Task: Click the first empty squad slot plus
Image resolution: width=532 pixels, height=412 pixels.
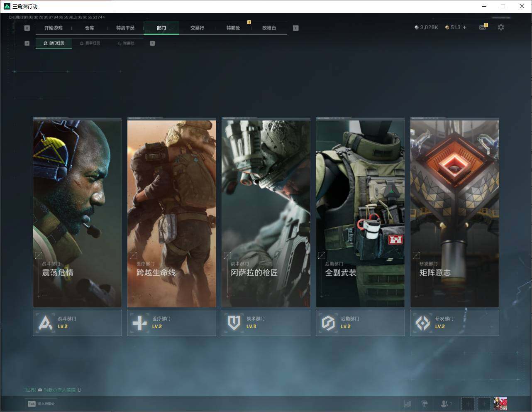Action: click(x=468, y=404)
